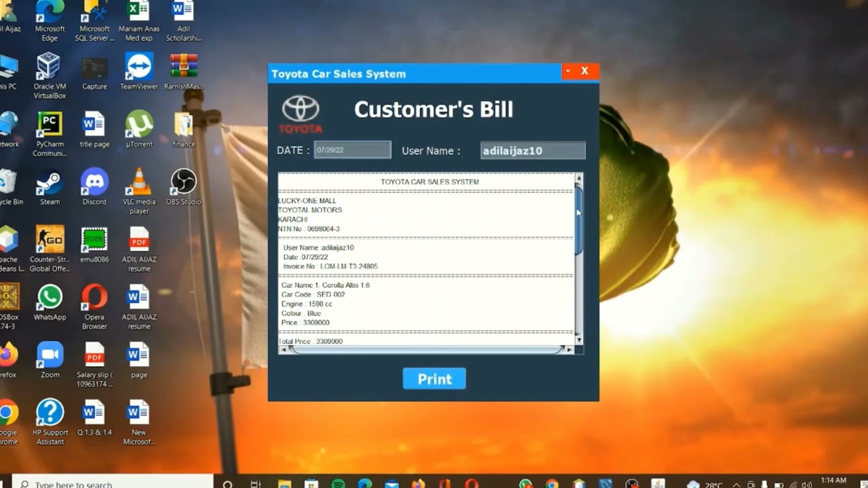868x488 pixels.
Task: Launch the Opera Browser desktop shortcut
Action: pos(94,306)
